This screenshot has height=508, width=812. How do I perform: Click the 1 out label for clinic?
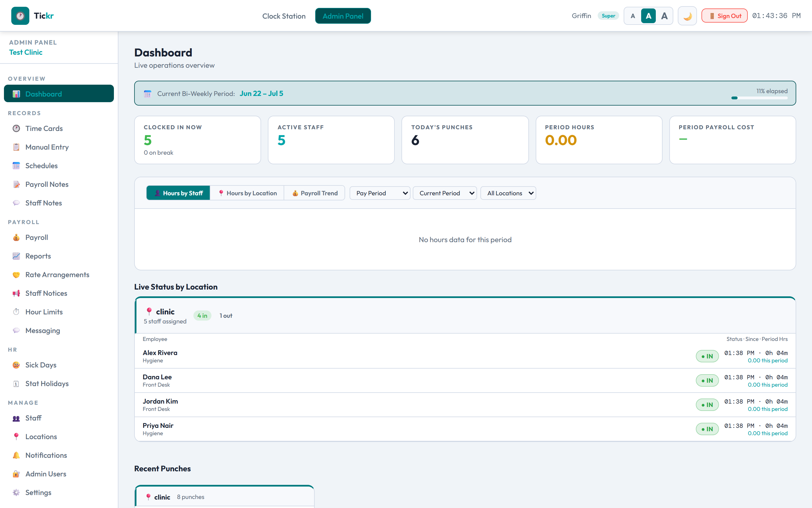click(x=226, y=316)
